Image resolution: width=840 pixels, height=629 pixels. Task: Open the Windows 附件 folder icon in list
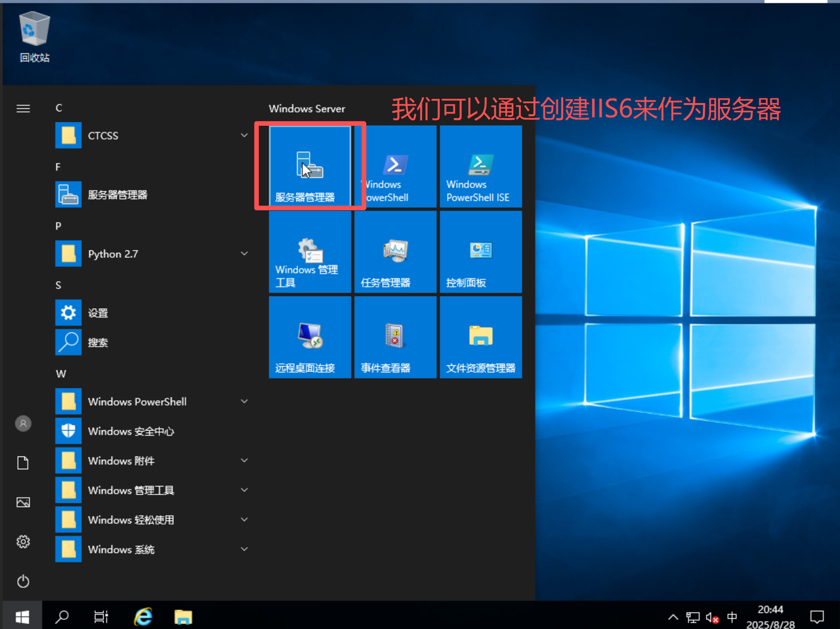click(x=68, y=460)
